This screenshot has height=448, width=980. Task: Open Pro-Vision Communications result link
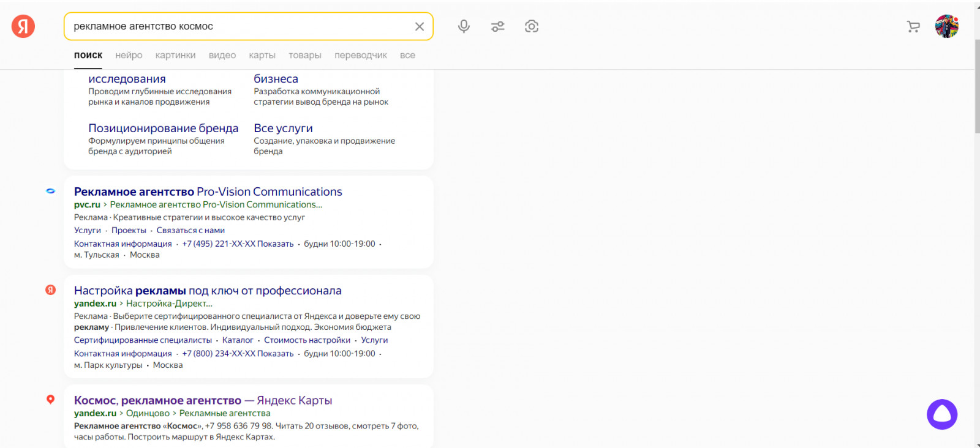coord(208,192)
